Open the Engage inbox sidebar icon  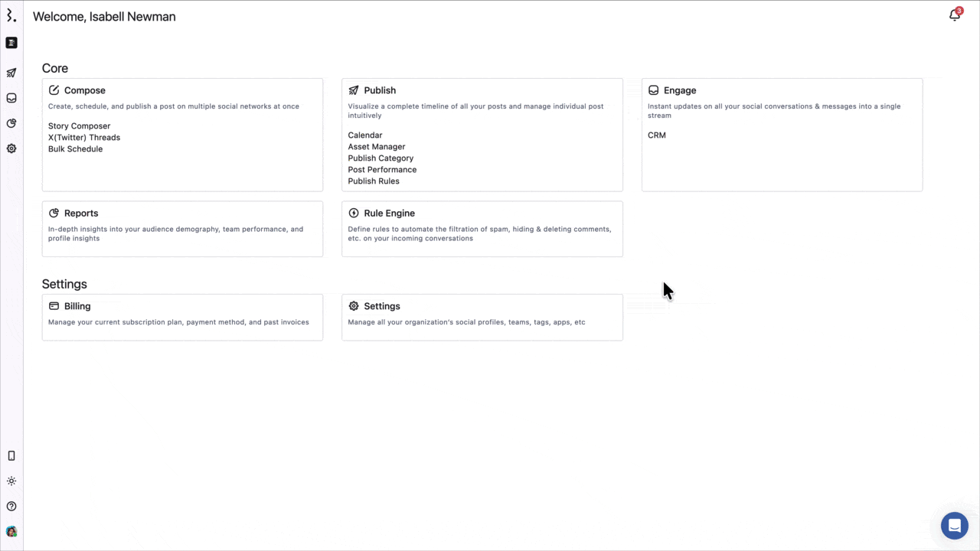(11, 98)
